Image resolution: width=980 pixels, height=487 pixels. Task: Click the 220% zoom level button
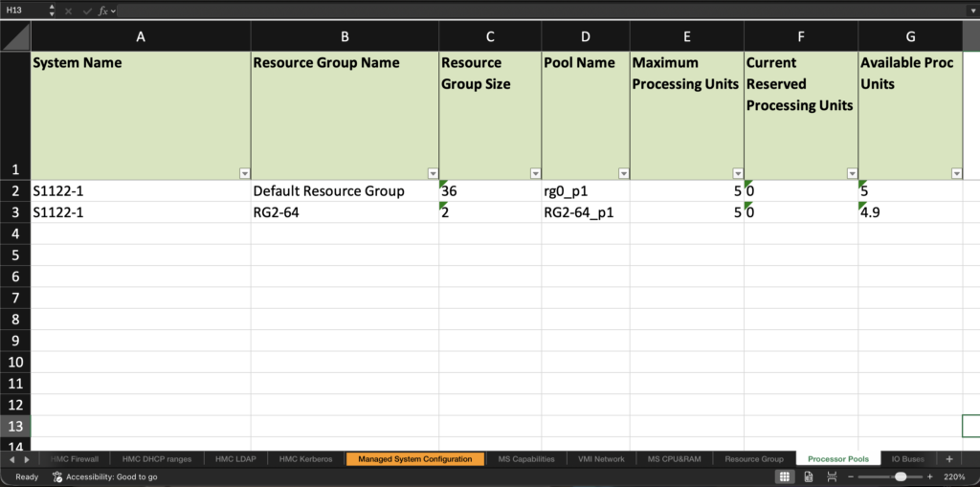point(955,476)
